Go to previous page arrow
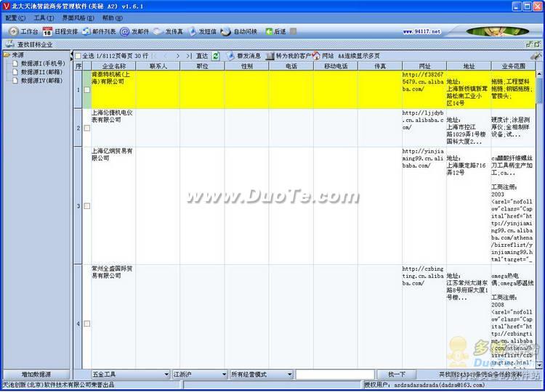Image resolution: width=545 pixels, height=392 pixels. pos(166,56)
